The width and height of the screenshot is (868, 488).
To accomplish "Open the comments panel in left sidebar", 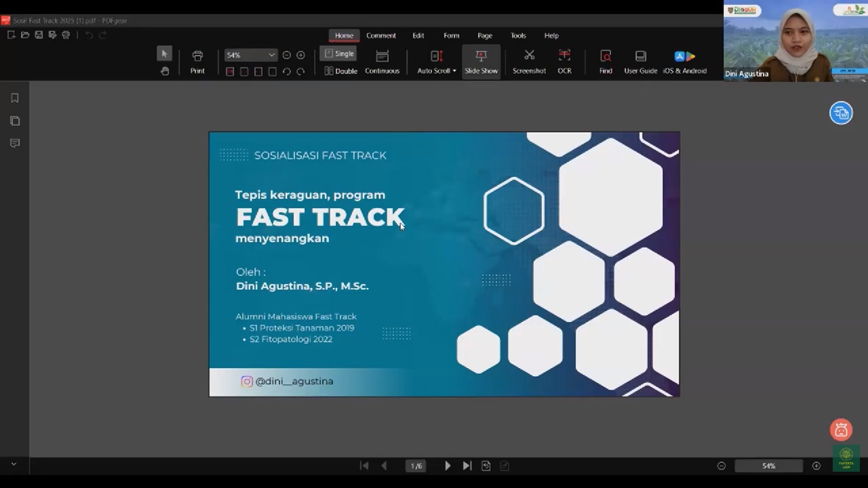I will [15, 143].
